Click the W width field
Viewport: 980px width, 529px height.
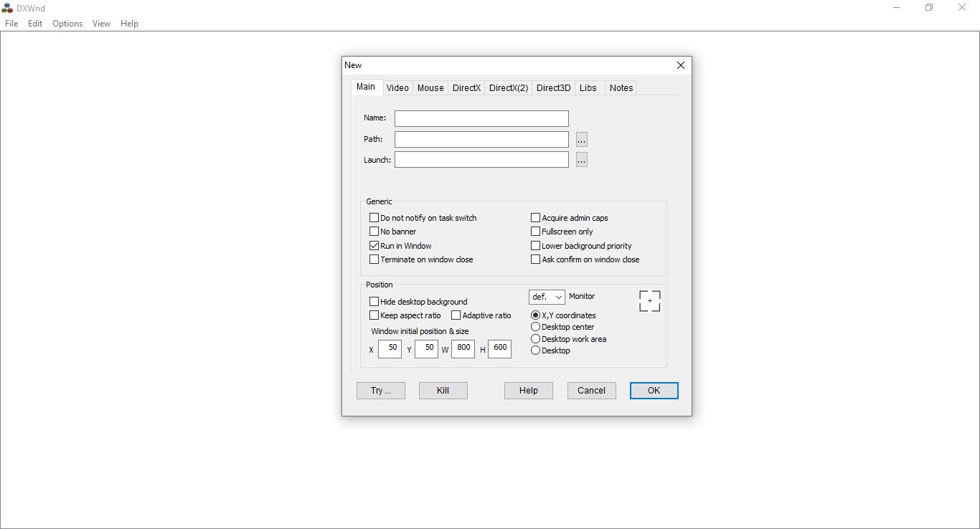point(463,349)
